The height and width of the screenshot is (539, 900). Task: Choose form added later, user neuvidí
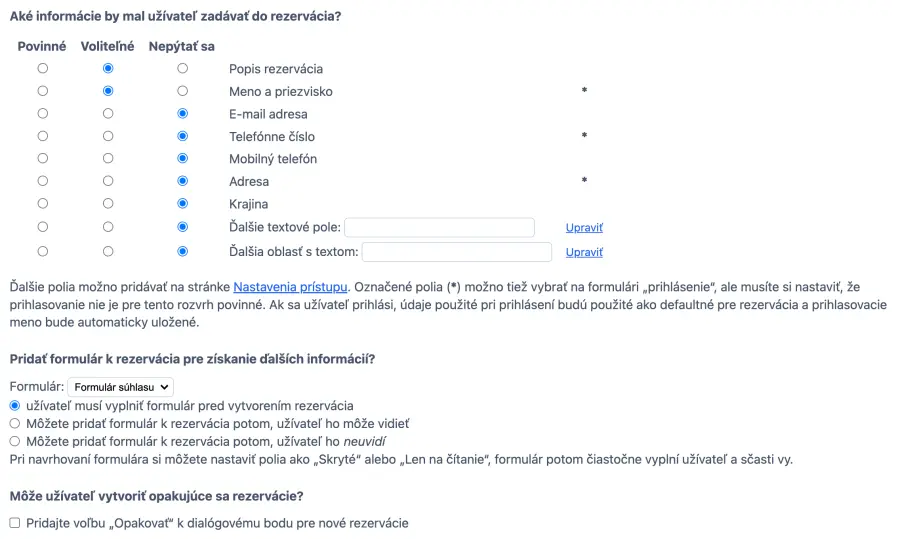15,441
